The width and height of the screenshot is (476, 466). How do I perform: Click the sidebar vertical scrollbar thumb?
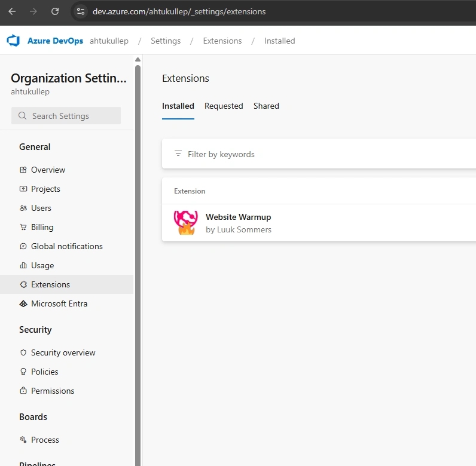pos(138,264)
